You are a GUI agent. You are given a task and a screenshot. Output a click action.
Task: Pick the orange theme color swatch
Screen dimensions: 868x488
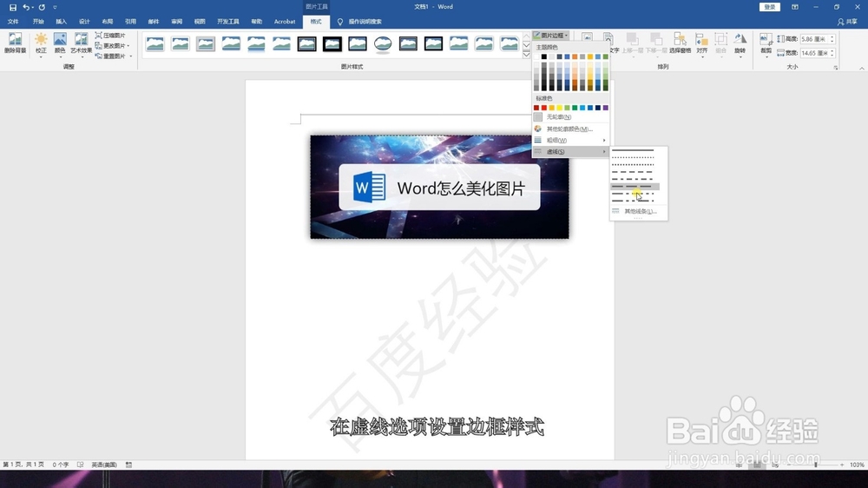[575, 56]
